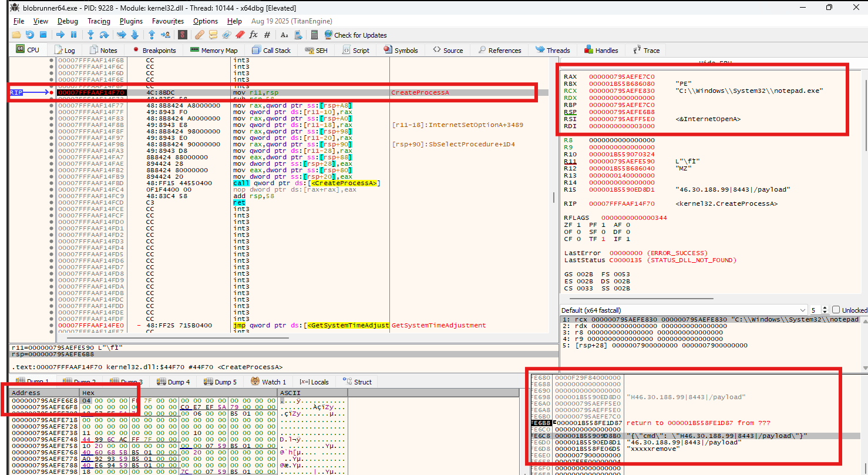
Task: Switch to the Log tab
Action: tap(65, 50)
